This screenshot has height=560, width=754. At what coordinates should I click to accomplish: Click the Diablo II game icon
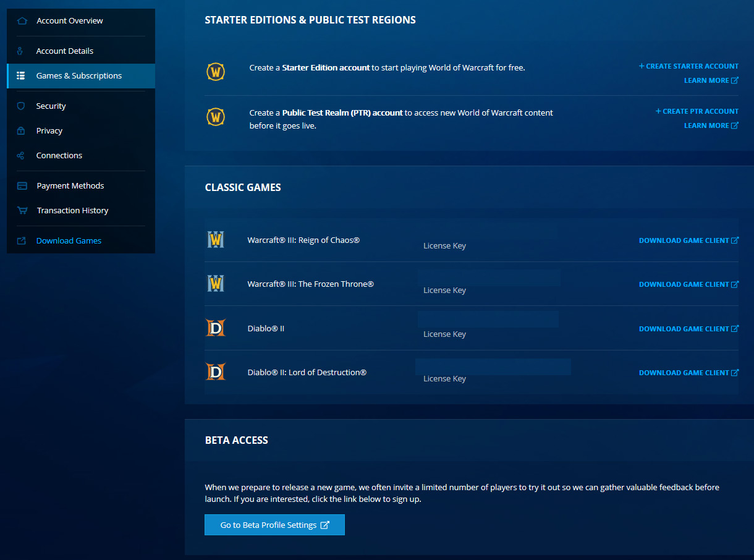click(x=216, y=328)
